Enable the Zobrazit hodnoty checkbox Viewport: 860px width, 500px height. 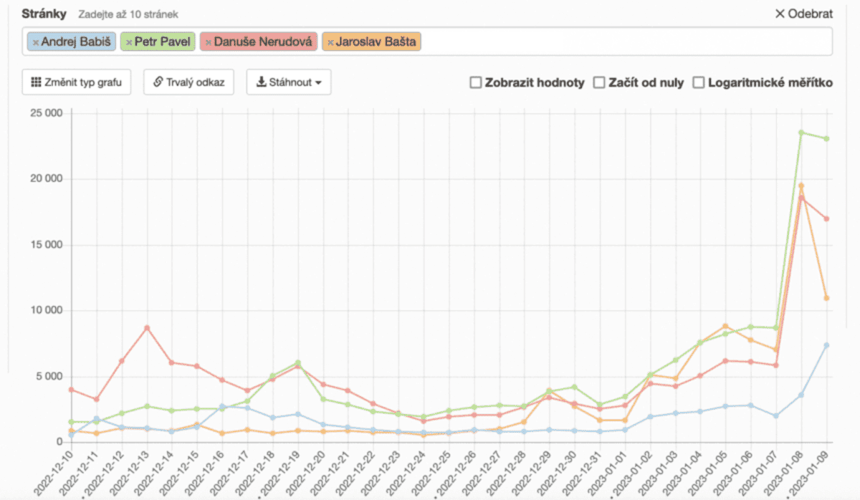(x=476, y=82)
